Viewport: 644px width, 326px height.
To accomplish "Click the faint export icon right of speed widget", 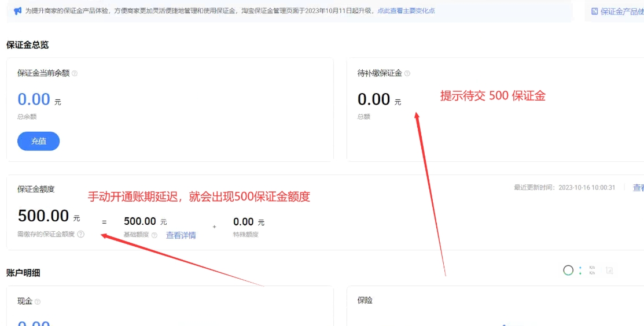I will point(609,270).
